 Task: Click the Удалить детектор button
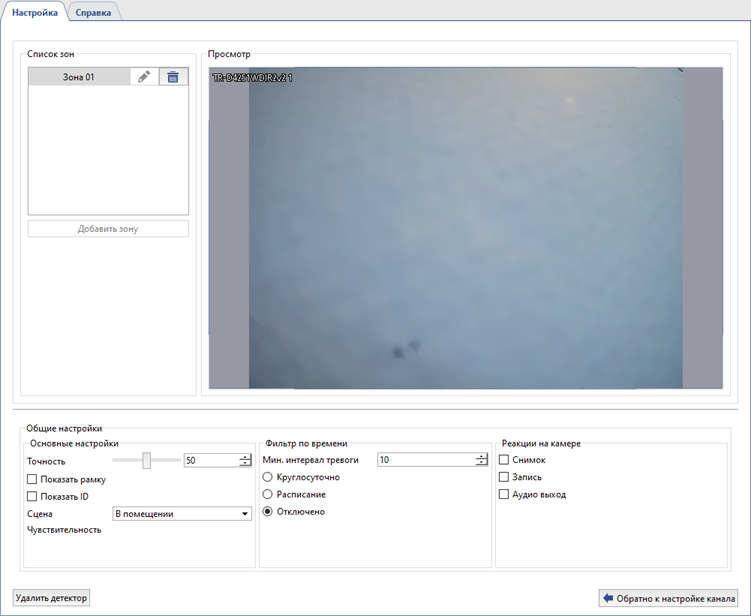[52, 598]
